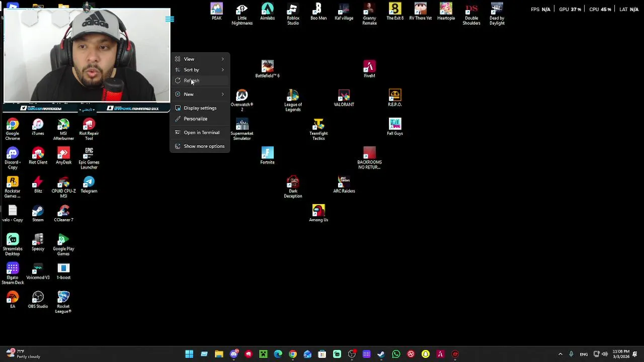Open Little Nightmares desktop shortcut

point(242,14)
